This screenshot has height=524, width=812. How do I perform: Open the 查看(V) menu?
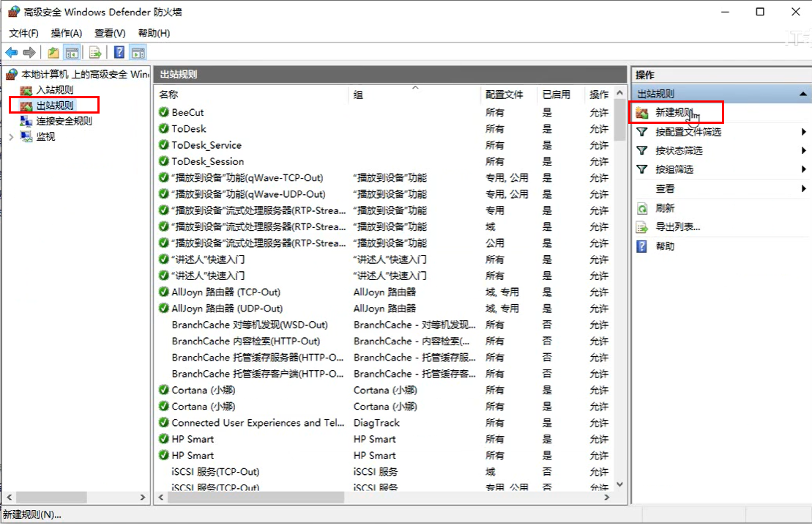[108, 33]
